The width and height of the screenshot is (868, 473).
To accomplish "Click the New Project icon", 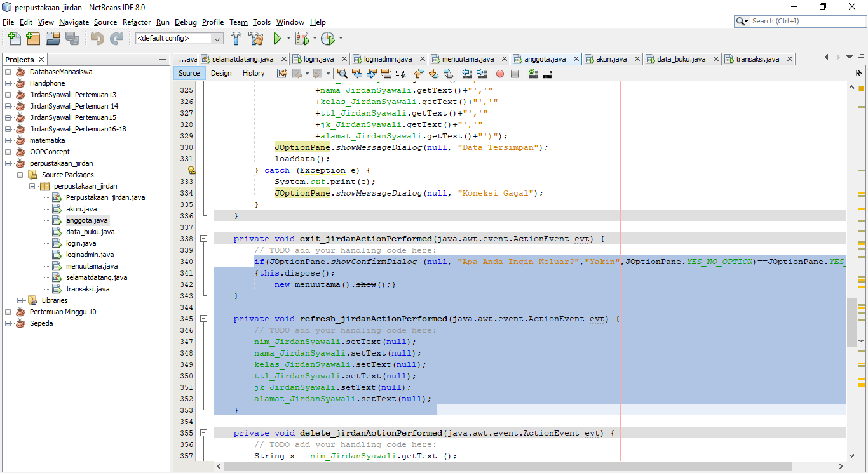I will (x=32, y=38).
